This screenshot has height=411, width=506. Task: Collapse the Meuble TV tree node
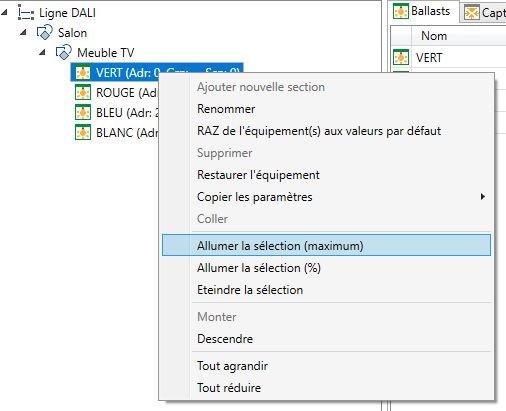pyautogui.click(x=42, y=52)
